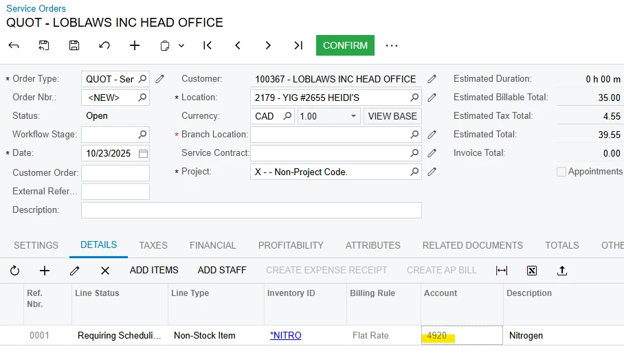
Task: Switch to the FINANCIAL tab
Action: click(213, 245)
